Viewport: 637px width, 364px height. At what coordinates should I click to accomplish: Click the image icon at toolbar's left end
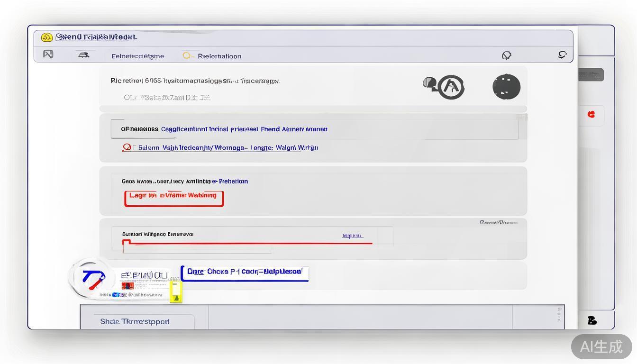48,55
